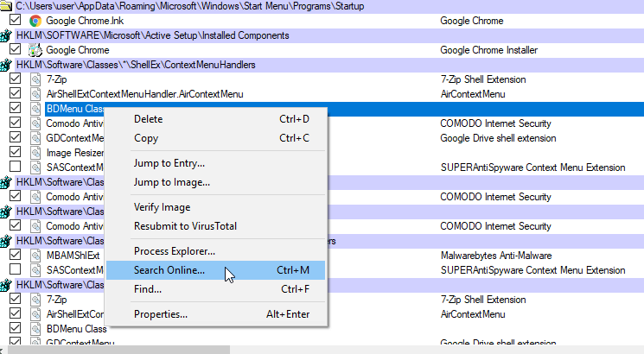This screenshot has height=354, width=644.
Task: Click file icon of unselected BDMenu Class row
Action: (x=35, y=329)
